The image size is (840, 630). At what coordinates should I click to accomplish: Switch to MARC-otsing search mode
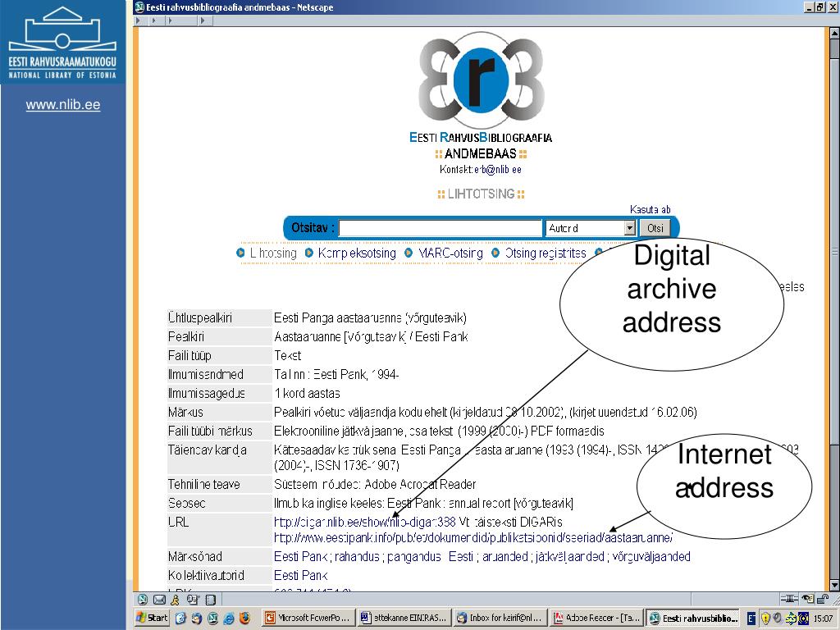tap(450, 253)
